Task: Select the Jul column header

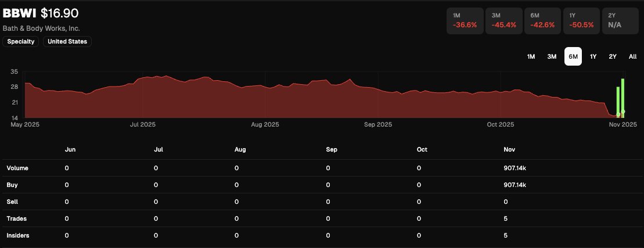Action: (159, 149)
